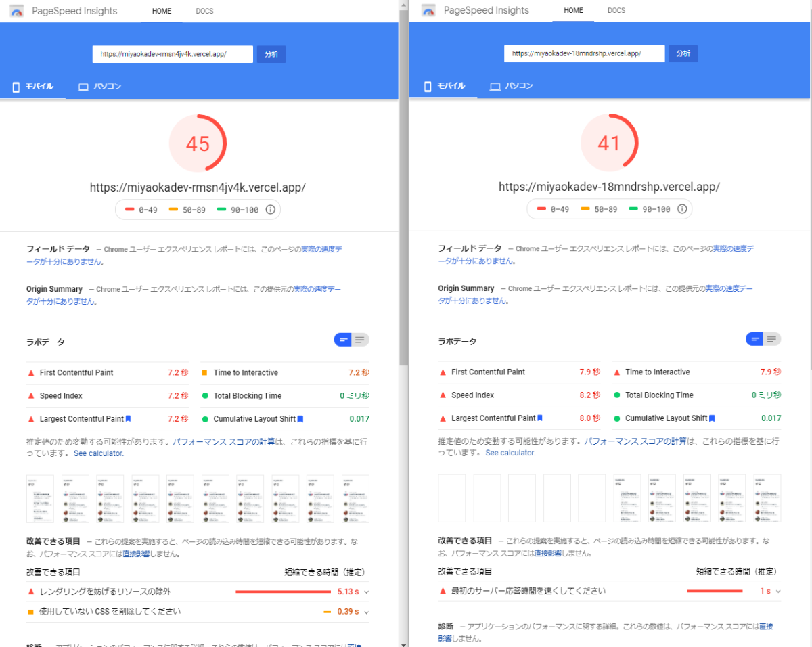The height and width of the screenshot is (647, 812).
Task: Click the 分析 button in right window
Action: [x=683, y=53]
